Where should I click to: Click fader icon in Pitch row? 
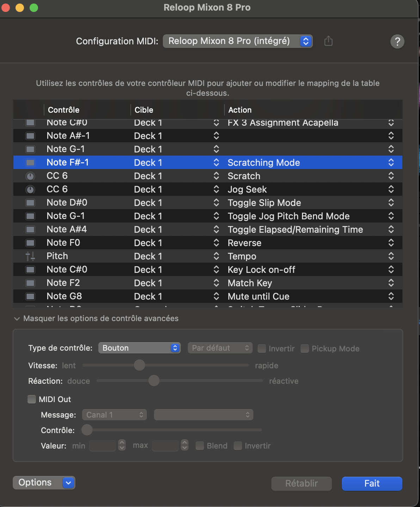(x=31, y=256)
